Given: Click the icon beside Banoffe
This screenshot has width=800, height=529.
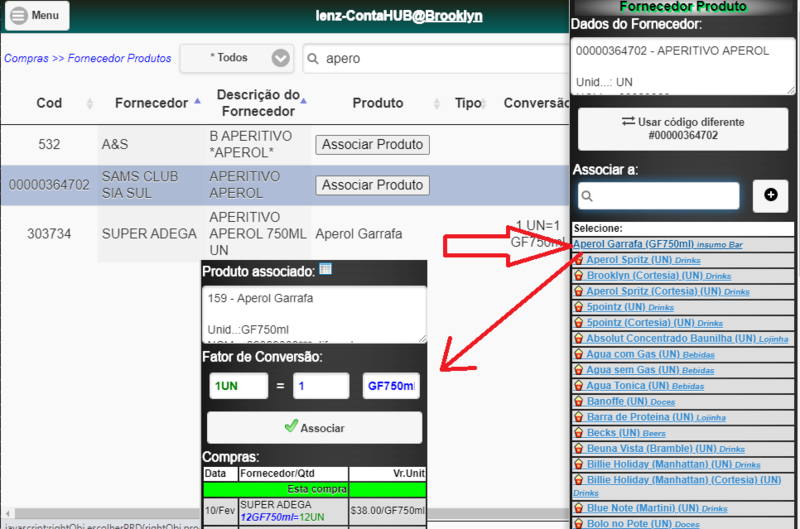Looking at the screenshot, I should [x=579, y=401].
